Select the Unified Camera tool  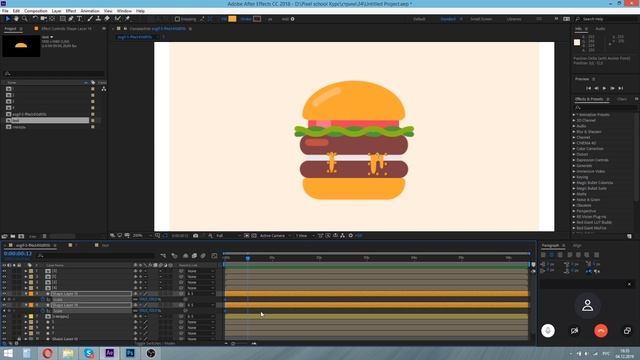click(x=43, y=19)
